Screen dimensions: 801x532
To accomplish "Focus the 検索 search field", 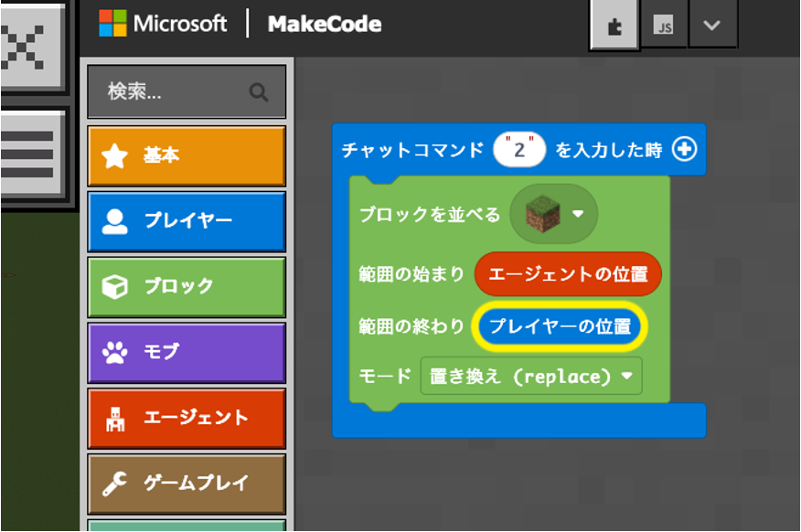I will [187, 92].
